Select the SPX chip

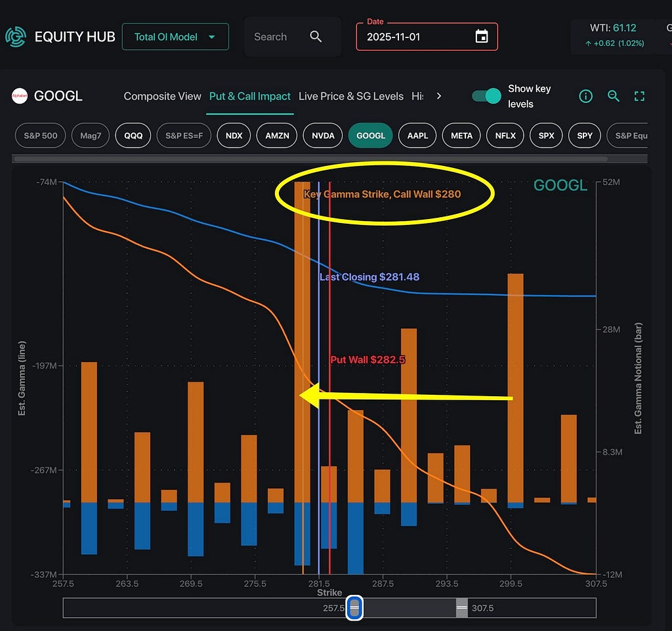point(547,135)
